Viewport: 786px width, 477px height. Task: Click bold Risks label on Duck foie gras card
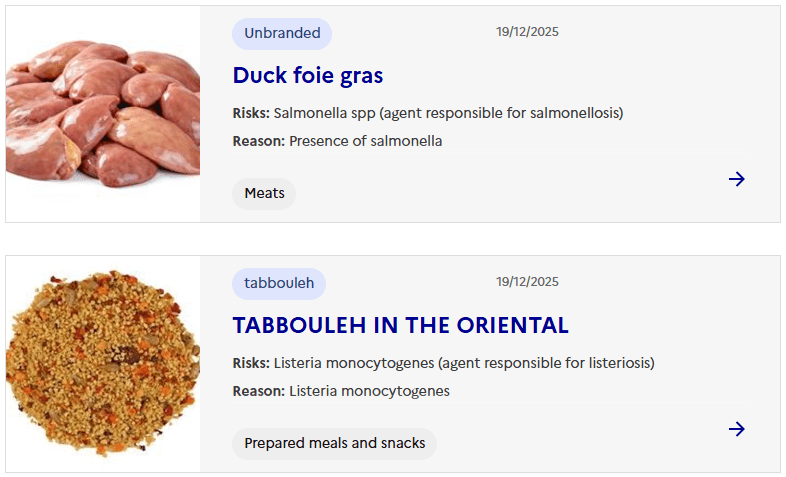coord(251,113)
